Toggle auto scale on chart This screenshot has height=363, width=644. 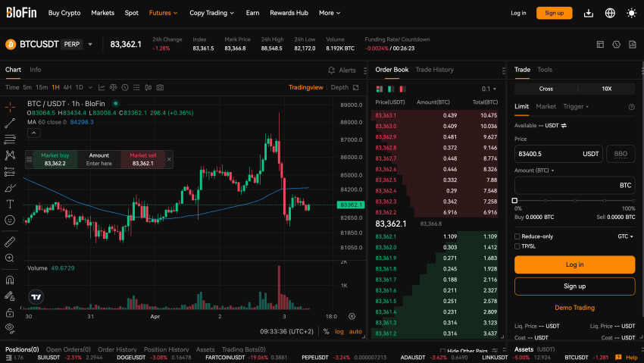[355, 331]
